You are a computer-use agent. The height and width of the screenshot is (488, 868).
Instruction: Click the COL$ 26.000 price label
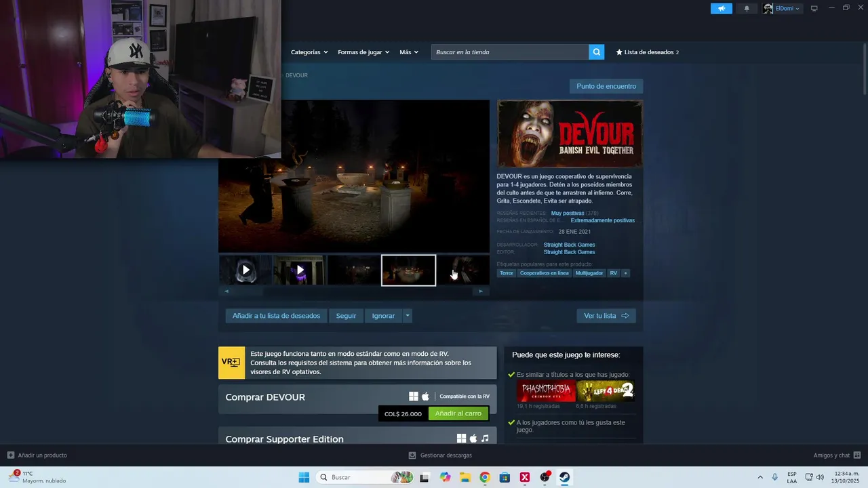tap(403, 413)
